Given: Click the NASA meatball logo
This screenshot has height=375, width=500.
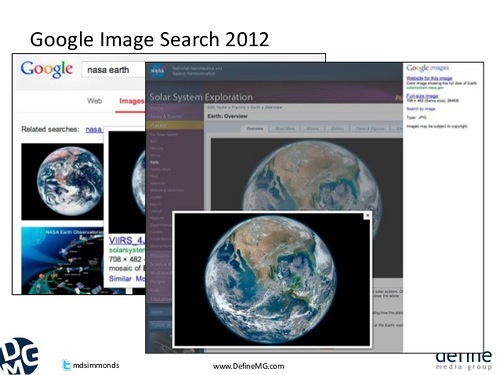Looking at the screenshot, I should pos(157,71).
